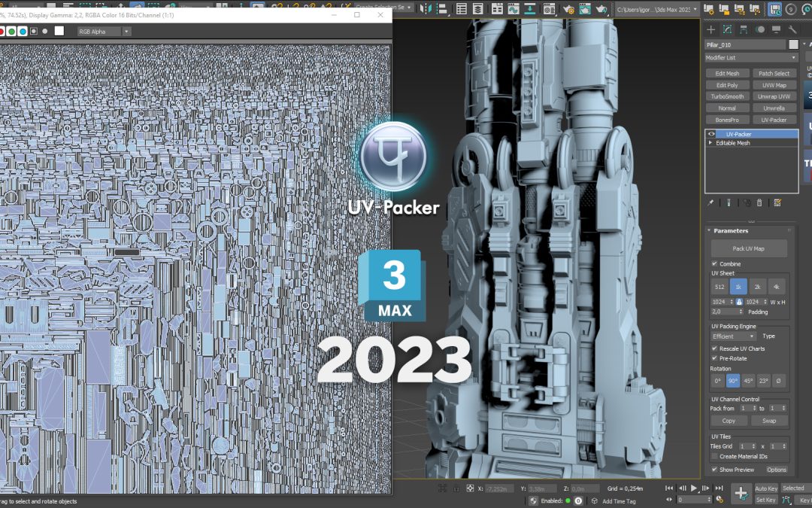Select the 2k UV sheet size
This screenshot has width=812, height=508.
click(757, 287)
